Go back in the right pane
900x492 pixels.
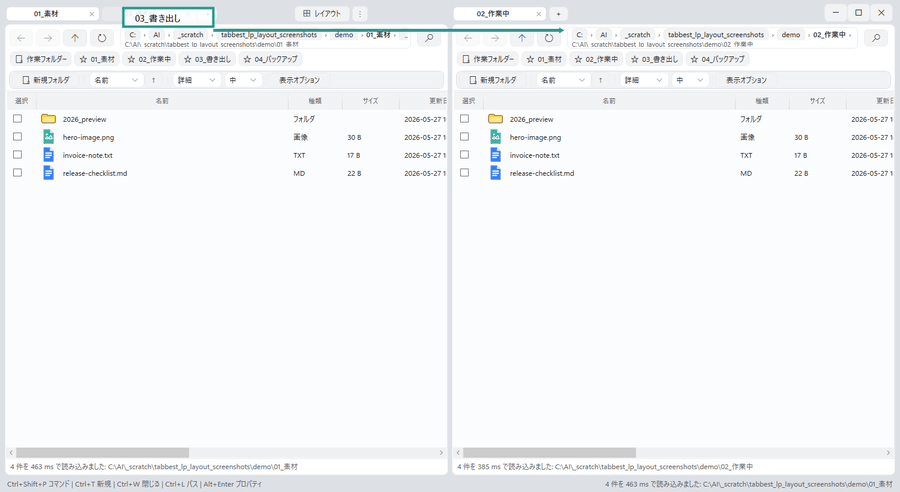[x=468, y=38]
